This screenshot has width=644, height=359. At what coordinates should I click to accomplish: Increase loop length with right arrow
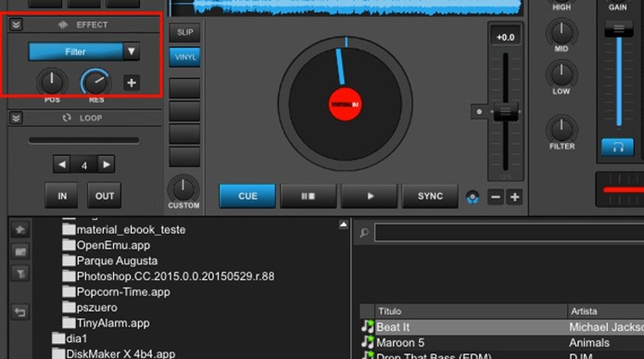pos(107,164)
